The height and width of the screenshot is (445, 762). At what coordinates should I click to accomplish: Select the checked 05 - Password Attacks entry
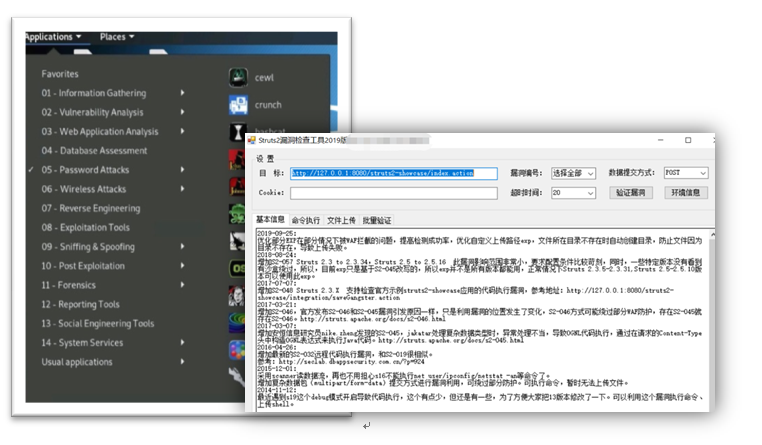click(x=85, y=170)
